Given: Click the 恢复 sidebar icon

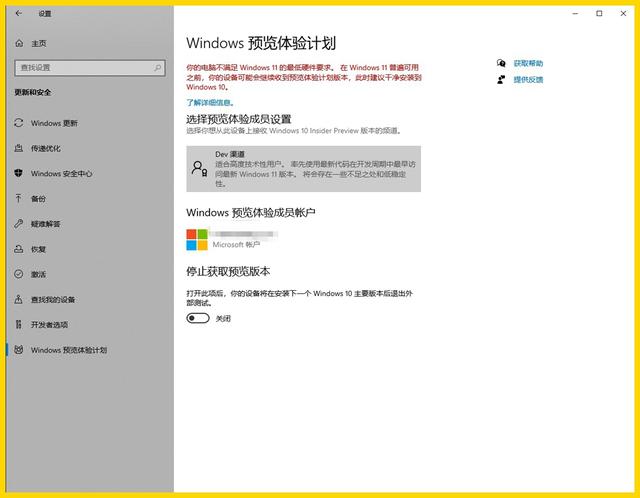Looking at the screenshot, I should click(x=19, y=249).
